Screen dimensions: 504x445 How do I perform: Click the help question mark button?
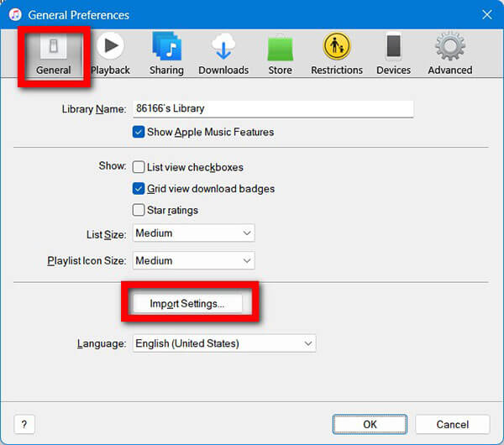pos(24,425)
